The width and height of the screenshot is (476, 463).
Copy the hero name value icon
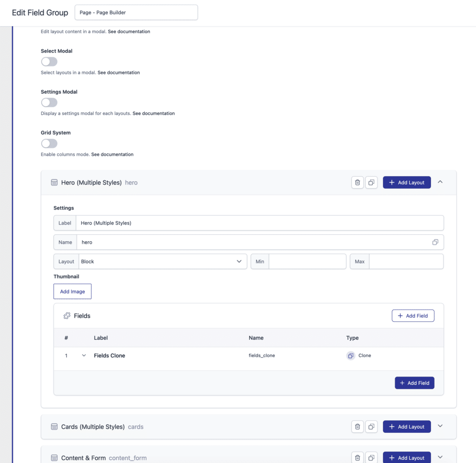(435, 242)
